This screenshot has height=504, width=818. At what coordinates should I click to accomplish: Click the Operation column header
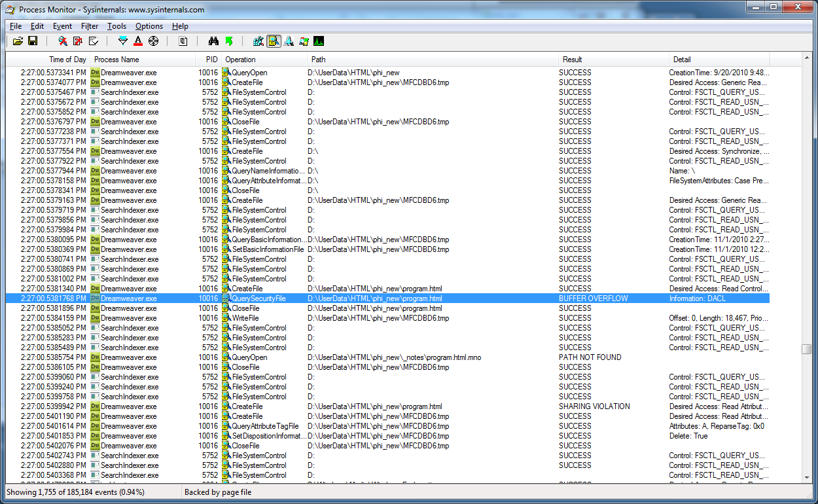pyautogui.click(x=264, y=60)
